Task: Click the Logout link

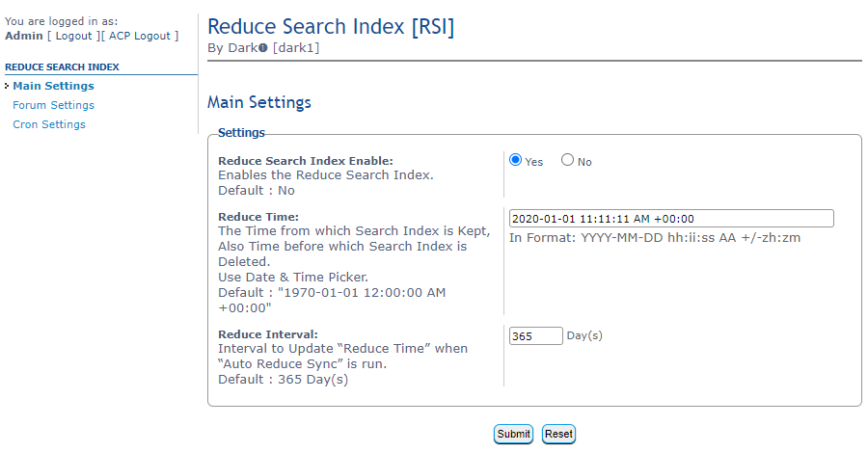Action: [73, 36]
